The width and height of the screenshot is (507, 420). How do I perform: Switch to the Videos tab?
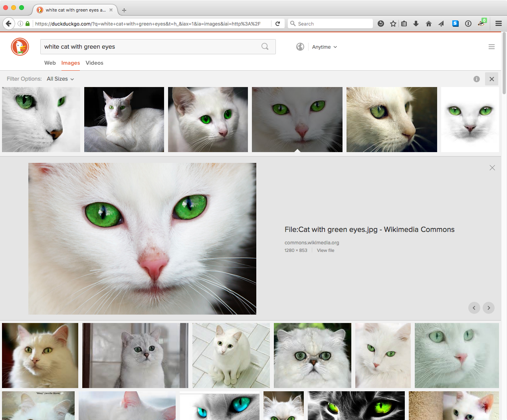95,63
